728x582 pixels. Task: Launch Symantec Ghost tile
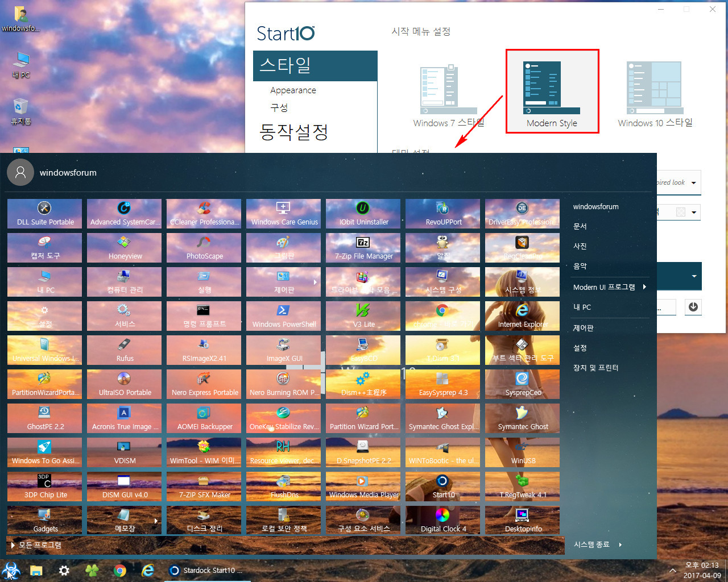(x=523, y=418)
